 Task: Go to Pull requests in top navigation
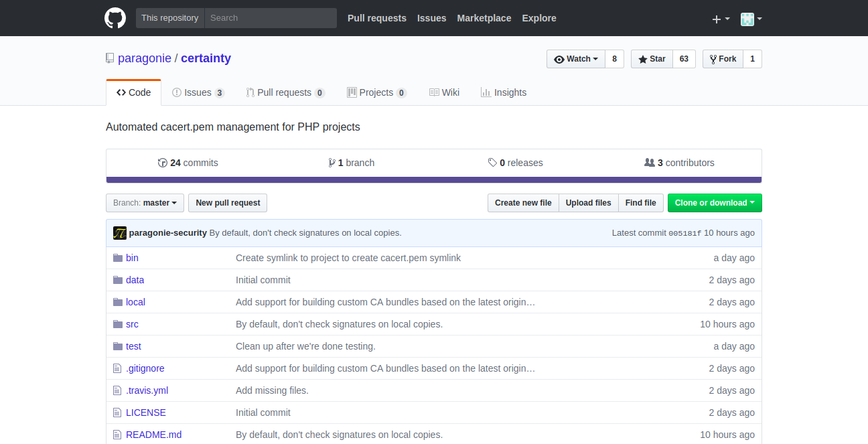(377, 18)
